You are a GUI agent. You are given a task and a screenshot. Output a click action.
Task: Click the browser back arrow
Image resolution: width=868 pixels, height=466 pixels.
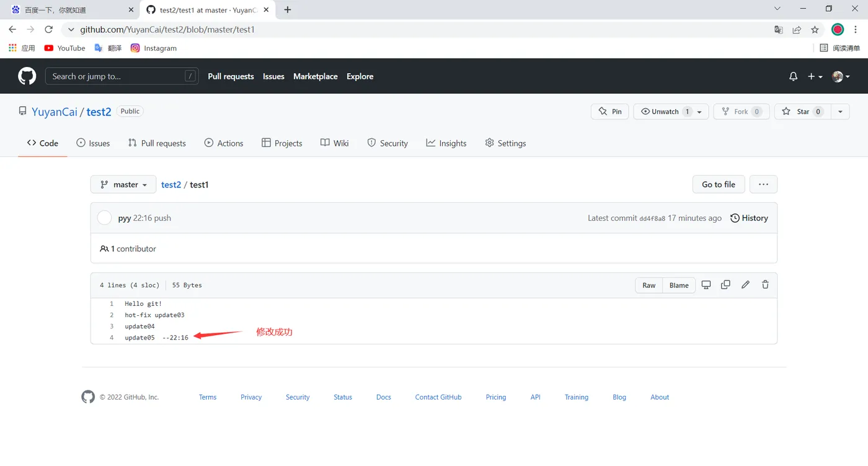[x=12, y=29]
